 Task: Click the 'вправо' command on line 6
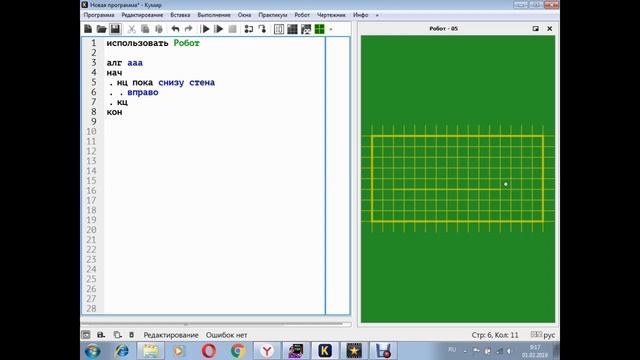coord(143,92)
